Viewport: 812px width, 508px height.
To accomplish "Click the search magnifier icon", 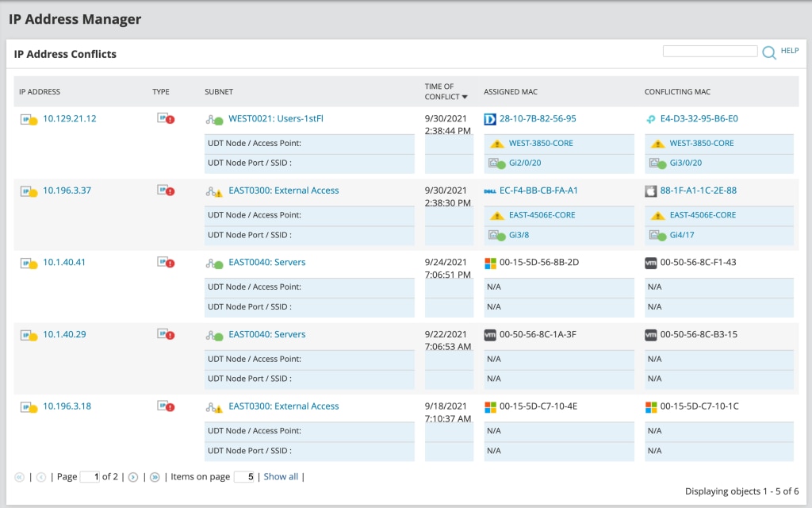I will (x=768, y=51).
